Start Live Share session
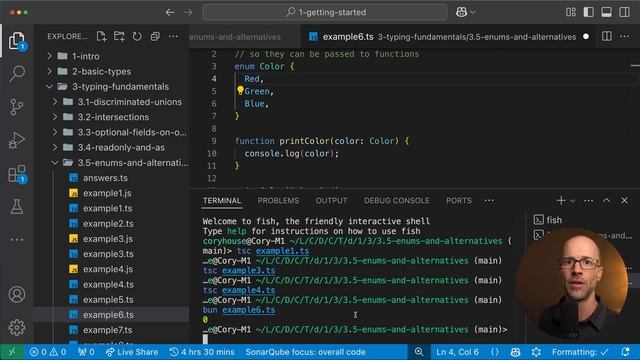Screen dimensions: 640x360 pyautogui.click(x=131, y=352)
